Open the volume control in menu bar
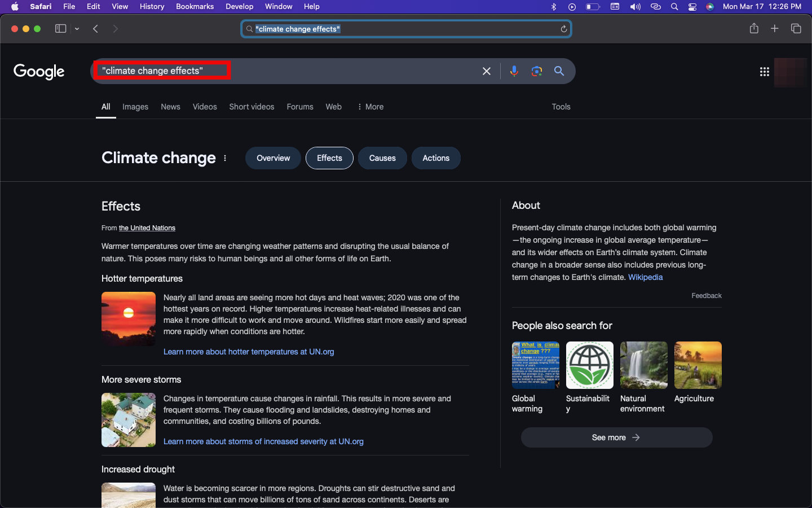Screen dimensions: 812x508 pos(636,7)
